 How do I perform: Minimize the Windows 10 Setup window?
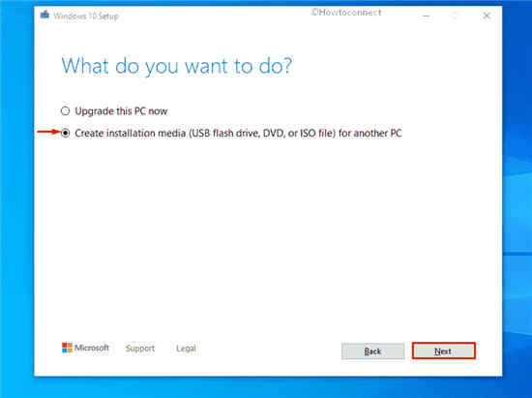(427, 15)
